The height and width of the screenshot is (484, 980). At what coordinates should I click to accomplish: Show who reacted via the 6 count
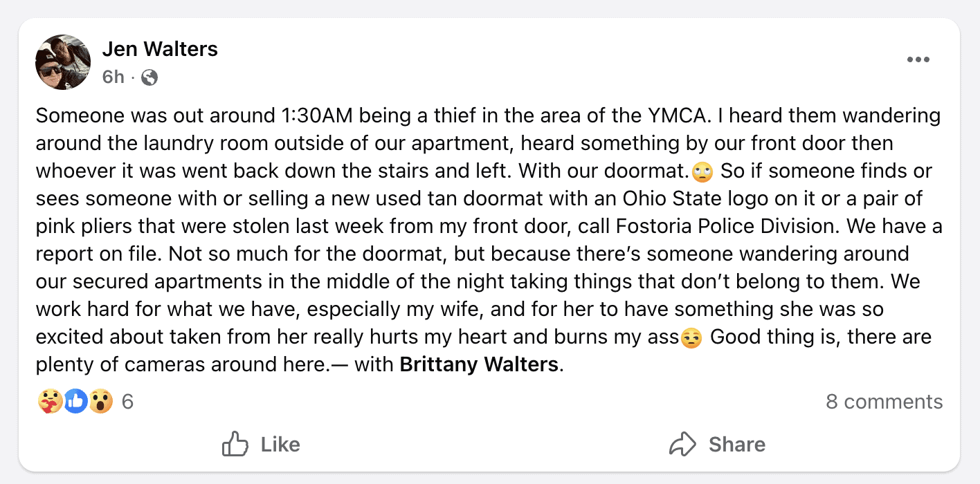coord(127,401)
